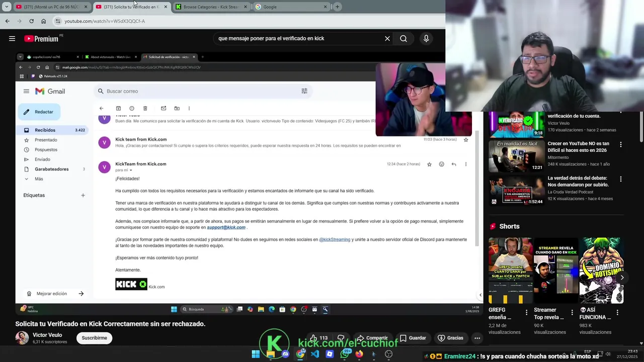Image resolution: width=644 pixels, height=362 pixels.
Task: Like the video with 113 likes
Action: (x=318, y=338)
